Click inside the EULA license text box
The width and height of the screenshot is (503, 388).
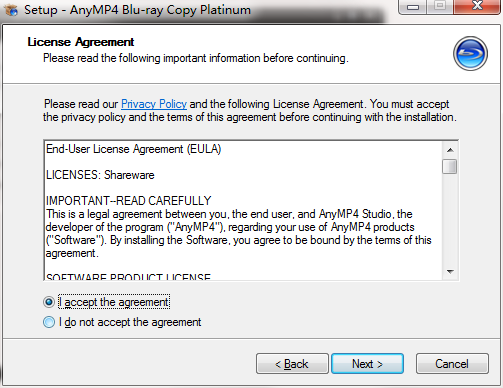coord(243,210)
